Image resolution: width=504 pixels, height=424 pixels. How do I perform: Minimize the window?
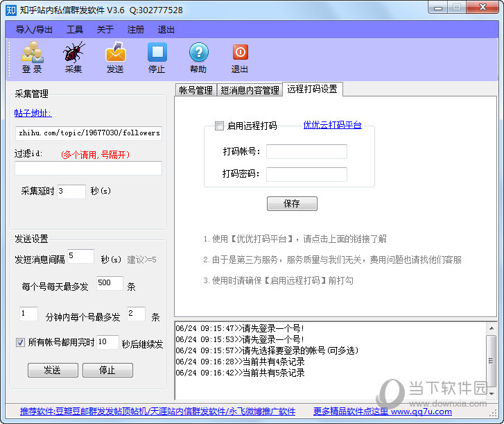tap(438, 8)
